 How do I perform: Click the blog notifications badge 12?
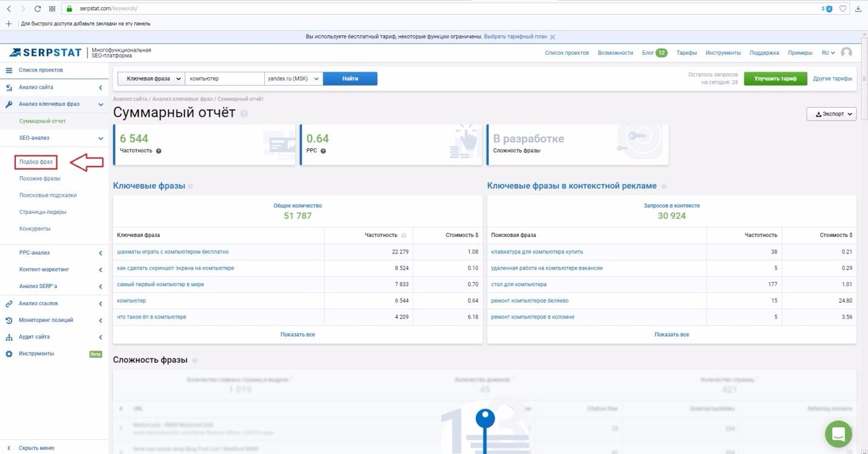click(661, 53)
